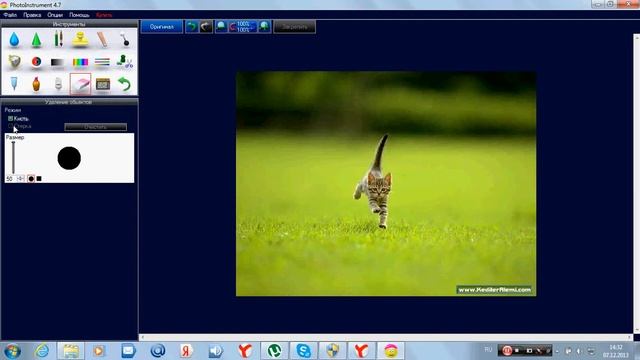This screenshot has height=360, width=640.
Task: Click the vertical scrollbar at right edge
Action: [636, 184]
